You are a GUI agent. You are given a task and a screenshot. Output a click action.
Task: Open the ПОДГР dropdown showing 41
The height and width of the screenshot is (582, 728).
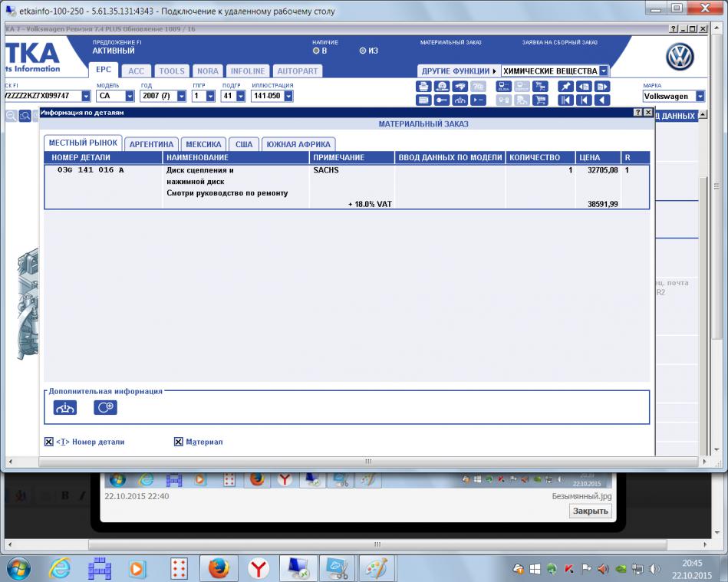(241, 96)
